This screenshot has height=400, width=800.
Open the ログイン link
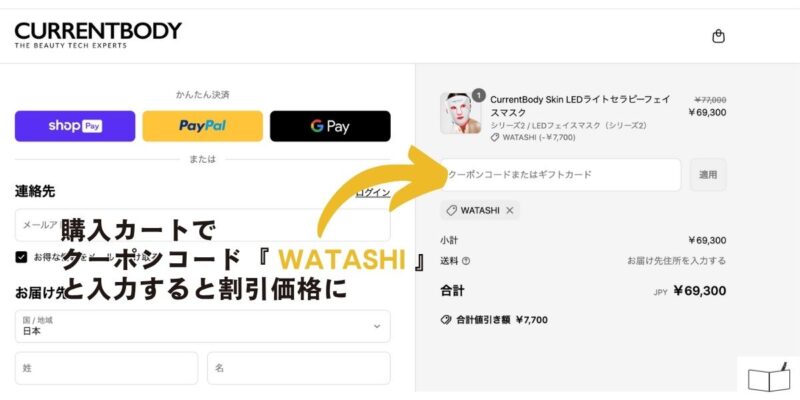[373, 192]
